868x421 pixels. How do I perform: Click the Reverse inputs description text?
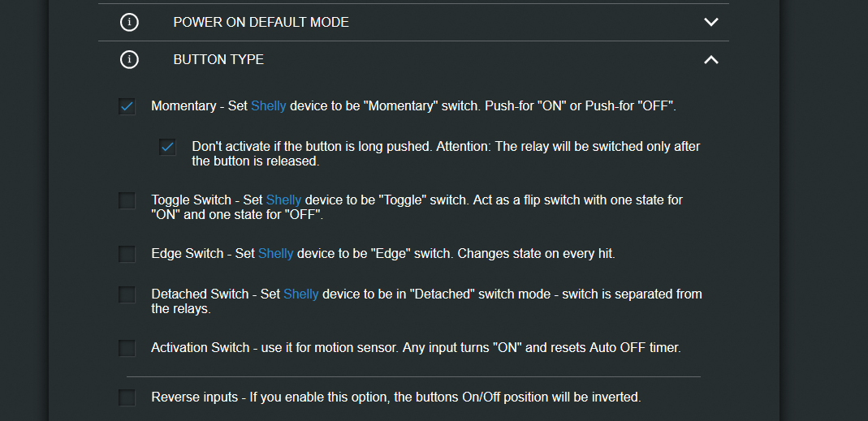pyautogui.click(x=396, y=397)
